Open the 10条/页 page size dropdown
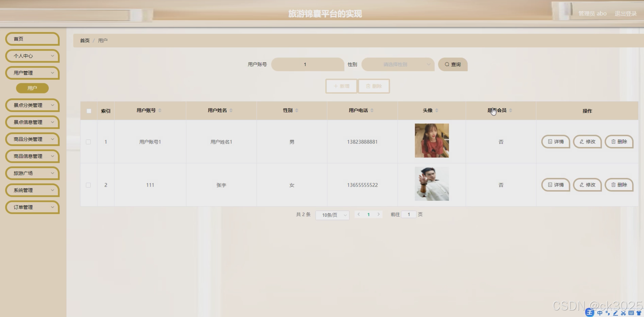This screenshot has height=317, width=644. click(332, 215)
